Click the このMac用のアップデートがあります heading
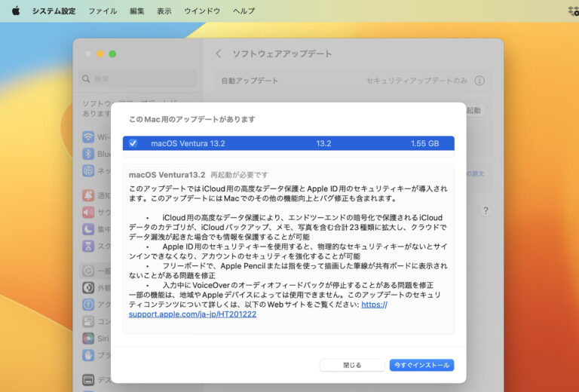 (x=192, y=119)
